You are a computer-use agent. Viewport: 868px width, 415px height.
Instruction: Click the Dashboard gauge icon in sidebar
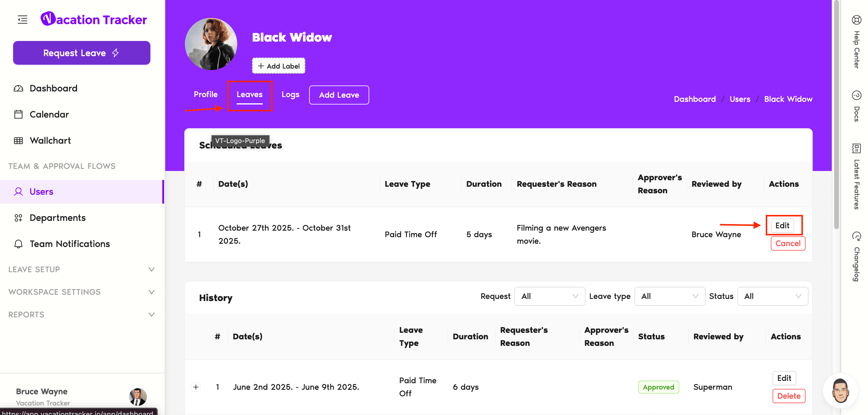point(18,88)
